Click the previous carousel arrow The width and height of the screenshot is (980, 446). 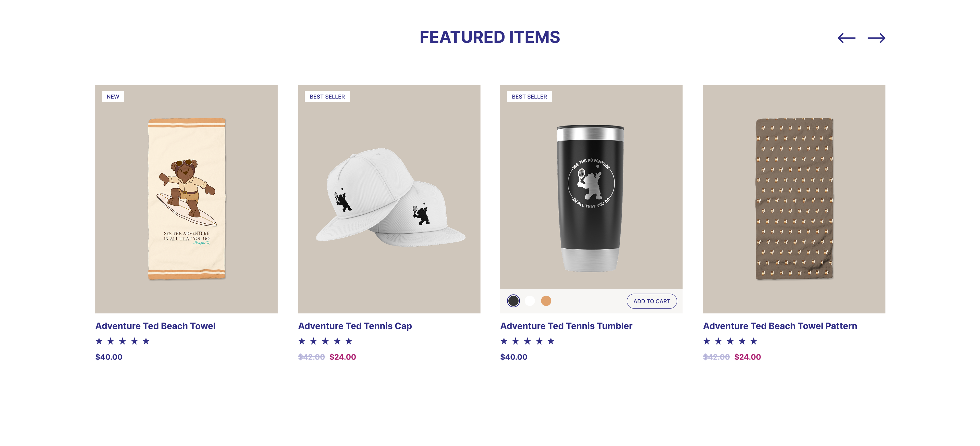point(846,38)
